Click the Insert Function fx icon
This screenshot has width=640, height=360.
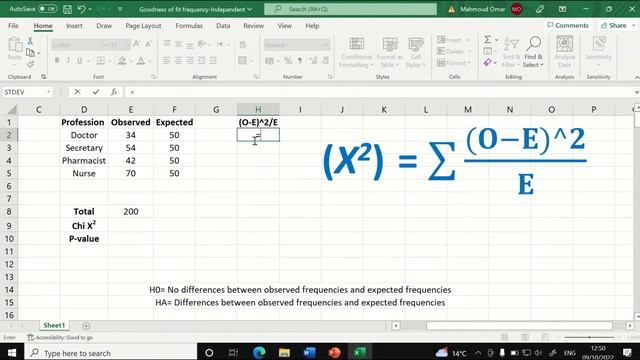pos(114,92)
